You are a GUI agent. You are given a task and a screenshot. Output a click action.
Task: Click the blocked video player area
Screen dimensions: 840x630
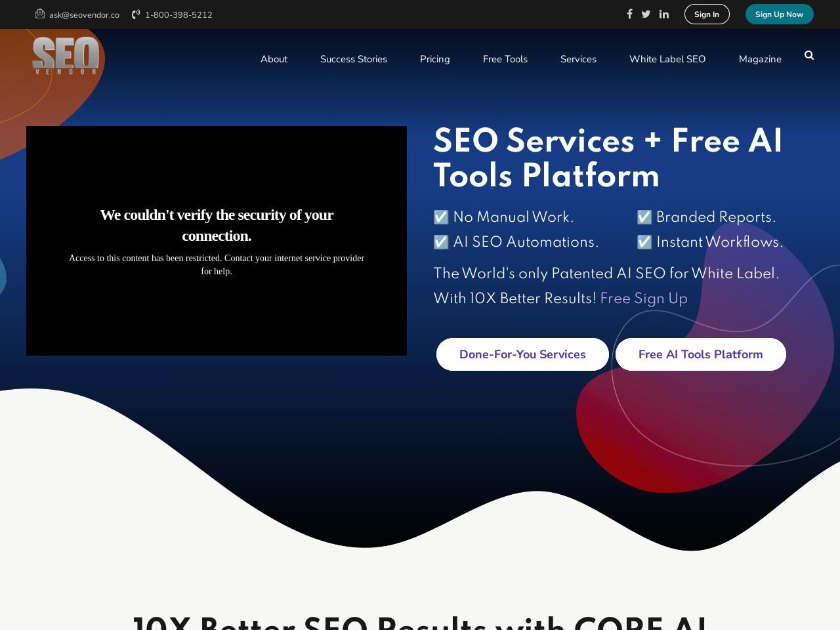pyautogui.click(x=217, y=241)
